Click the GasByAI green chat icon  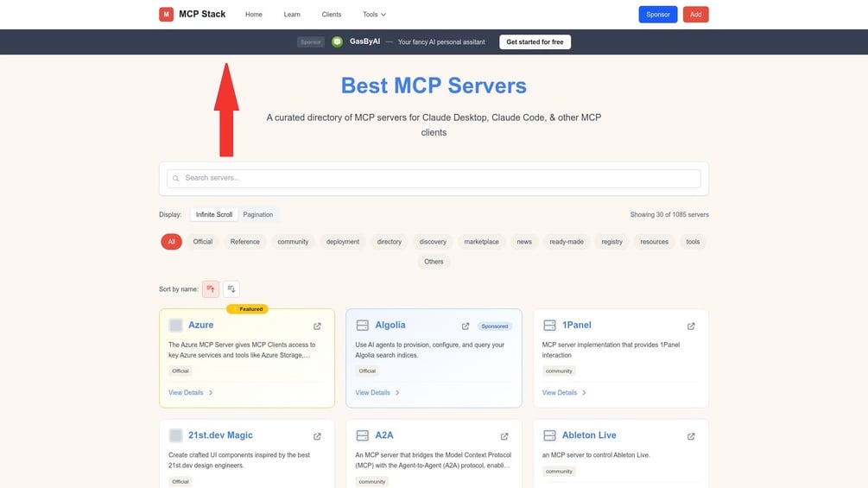[337, 41]
